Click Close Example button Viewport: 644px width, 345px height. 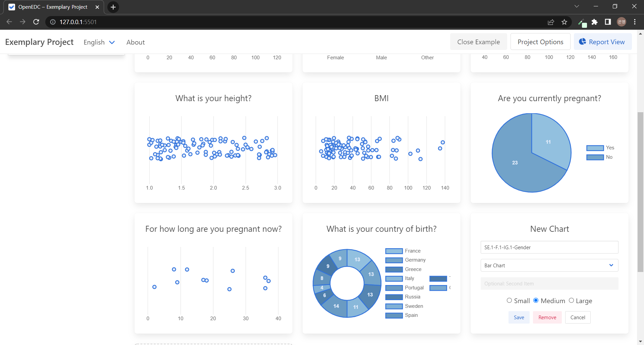pyautogui.click(x=478, y=42)
